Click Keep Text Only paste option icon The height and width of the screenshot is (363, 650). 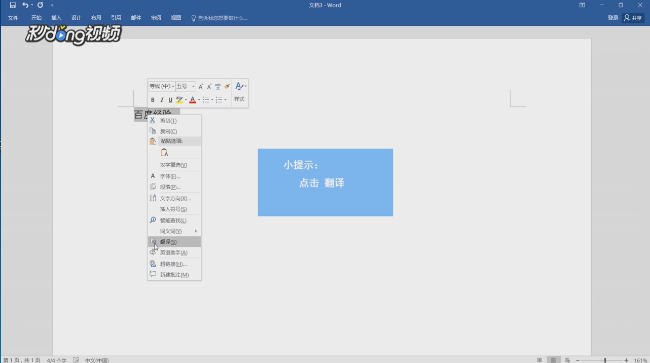[164, 152]
